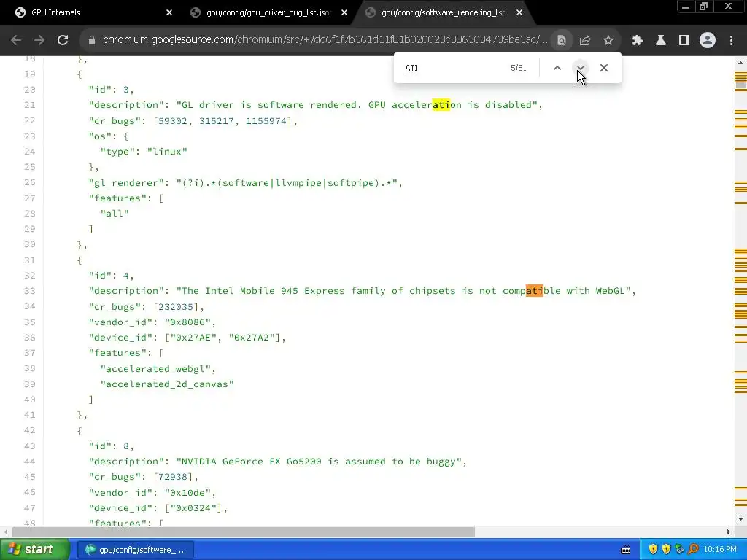Click the Chrome taskbar button gpu/config/software_
This screenshot has width=747, height=560.
tap(136, 550)
